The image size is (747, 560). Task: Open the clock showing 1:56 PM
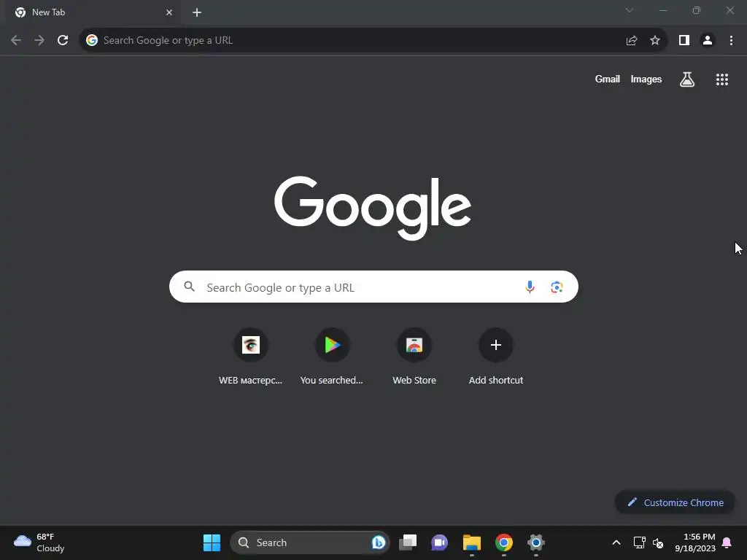695,542
